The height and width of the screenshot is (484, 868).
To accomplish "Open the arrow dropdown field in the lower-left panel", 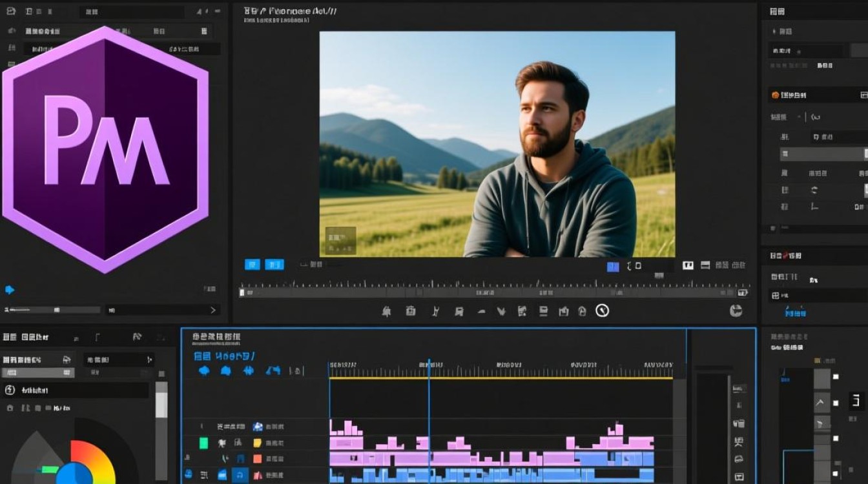I will click(x=118, y=359).
